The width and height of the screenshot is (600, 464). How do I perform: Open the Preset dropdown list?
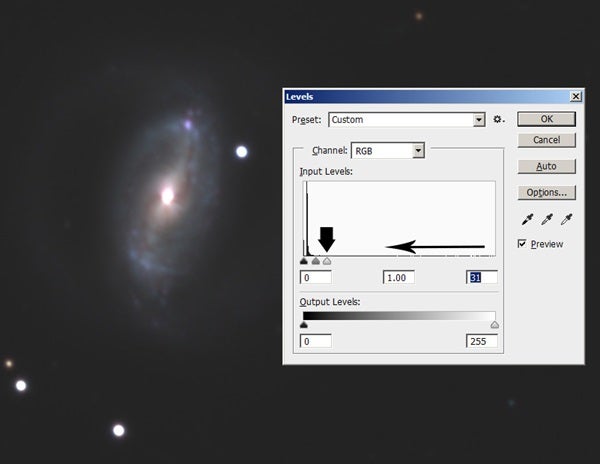click(x=479, y=120)
